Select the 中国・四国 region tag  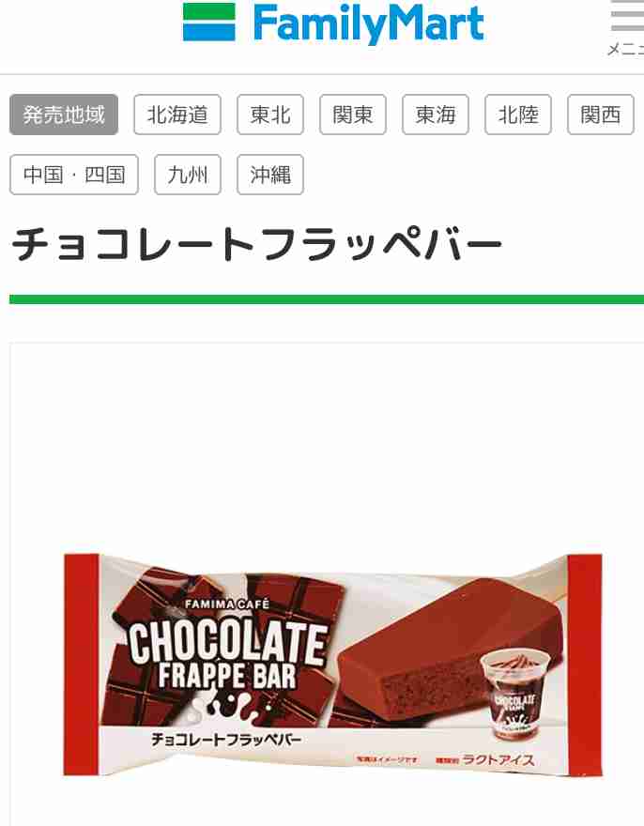click(x=74, y=175)
